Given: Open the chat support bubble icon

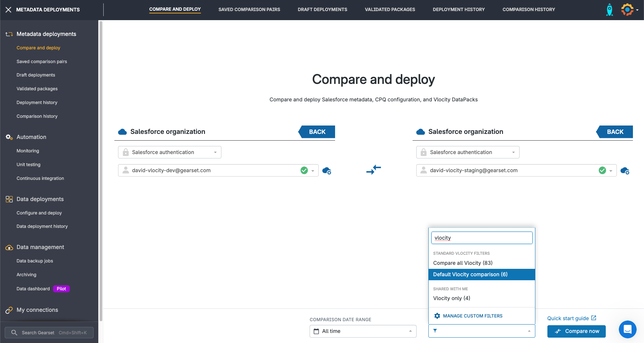Looking at the screenshot, I should click(x=627, y=329).
